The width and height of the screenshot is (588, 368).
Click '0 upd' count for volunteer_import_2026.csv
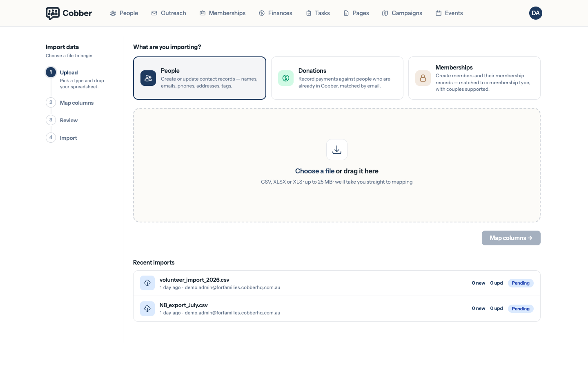[497, 283]
